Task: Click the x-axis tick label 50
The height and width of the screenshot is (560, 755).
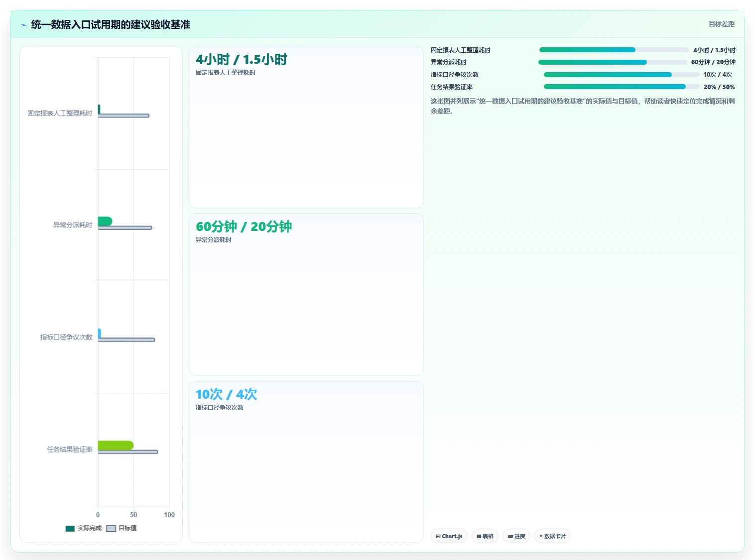Action: pos(133,515)
